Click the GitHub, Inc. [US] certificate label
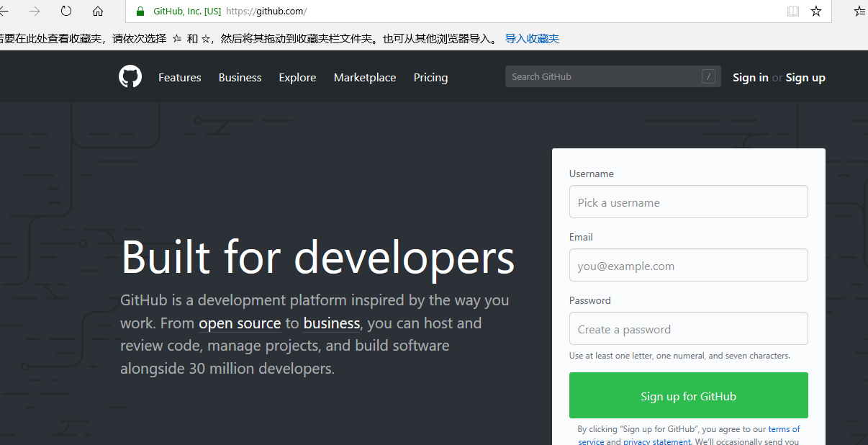The image size is (868, 445). [187, 12]
